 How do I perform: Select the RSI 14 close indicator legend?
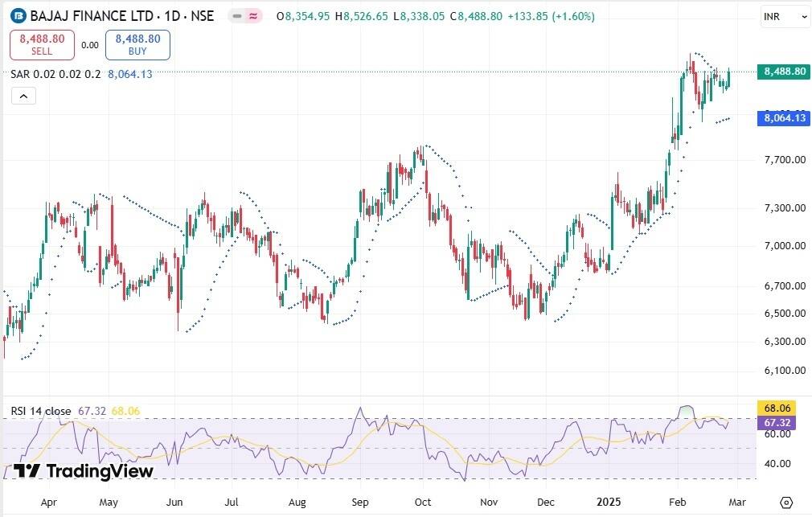pyautogui.click(x=41, y=411)
